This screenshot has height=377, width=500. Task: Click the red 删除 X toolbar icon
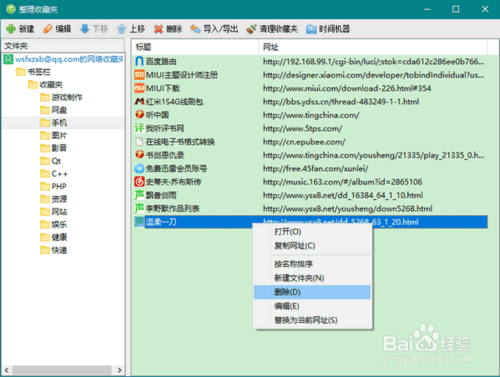coord(159,29)
